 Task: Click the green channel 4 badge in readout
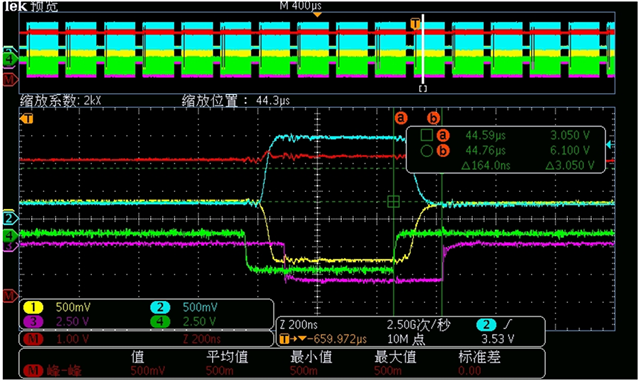160,322
